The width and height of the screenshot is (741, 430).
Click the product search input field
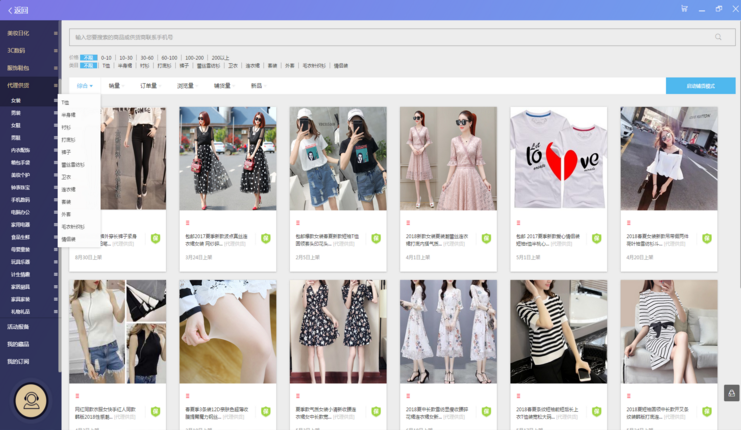[x=390, y=37]
